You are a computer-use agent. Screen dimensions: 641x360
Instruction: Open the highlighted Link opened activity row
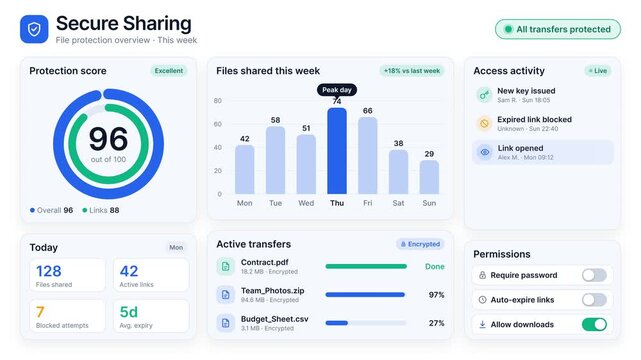[x=543, y=152]
